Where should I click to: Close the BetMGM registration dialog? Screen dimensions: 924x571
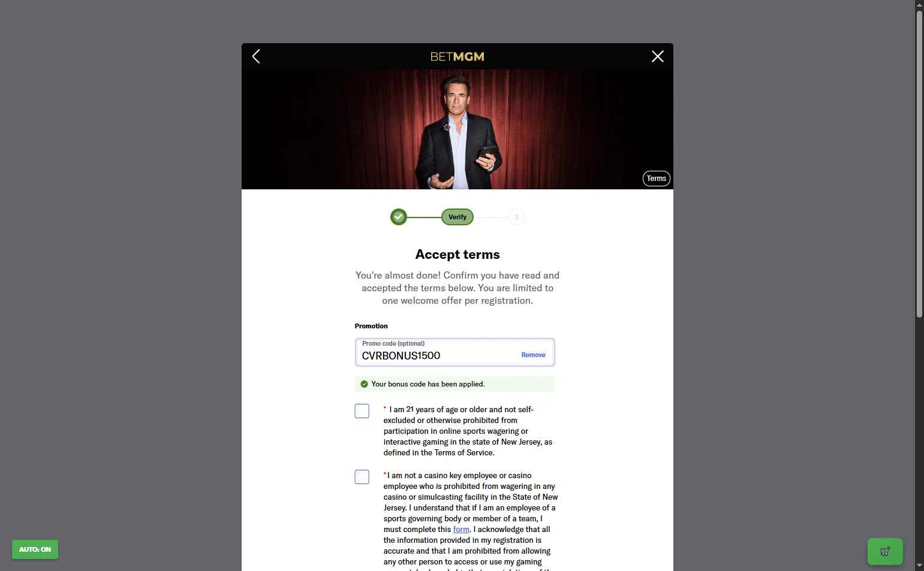pos(658,56)
